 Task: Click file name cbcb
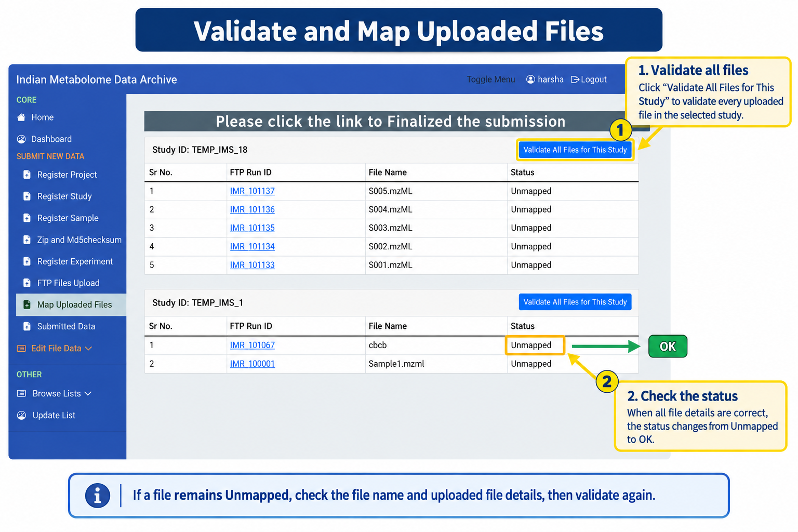coord(378,345)
